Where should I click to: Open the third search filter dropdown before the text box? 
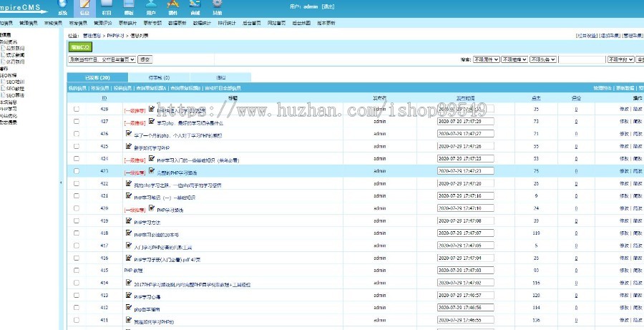coord(543,59)
